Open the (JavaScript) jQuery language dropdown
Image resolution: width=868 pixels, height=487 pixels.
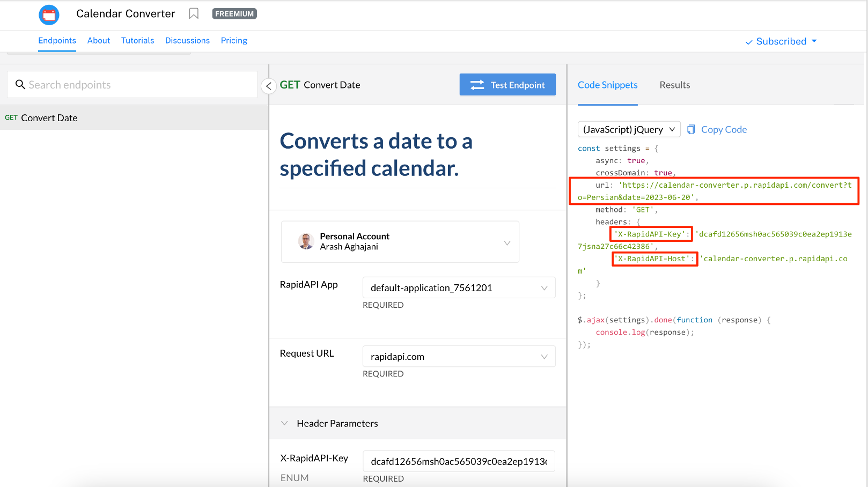pyautogui.click(x=629, y=129)
